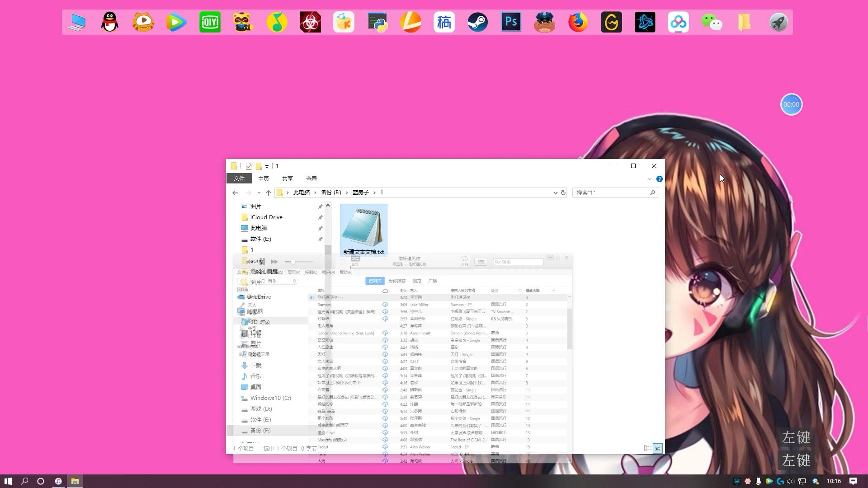Click the Properties checkmark in Explorer title bar
This screenshot has height=488, width=868.
(x=249, y=166)
